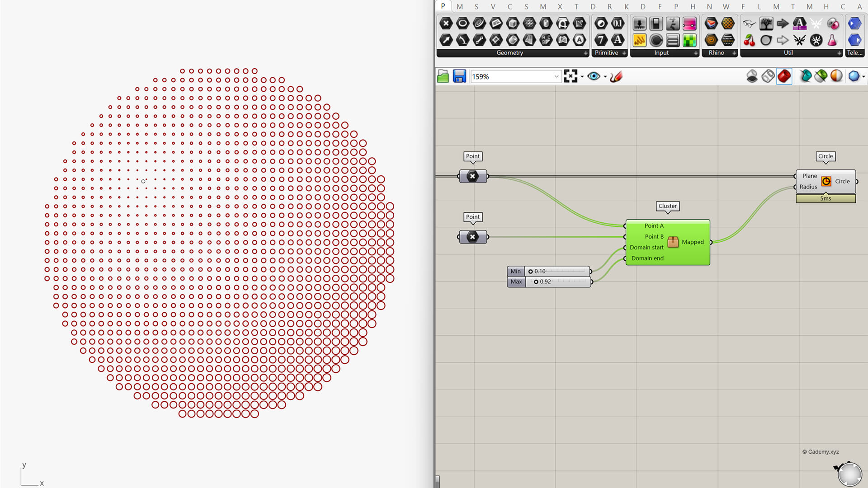This screenshot has width=868, height=488.
Task: Open document preview settings green icon
Action: tap(821, 76)
